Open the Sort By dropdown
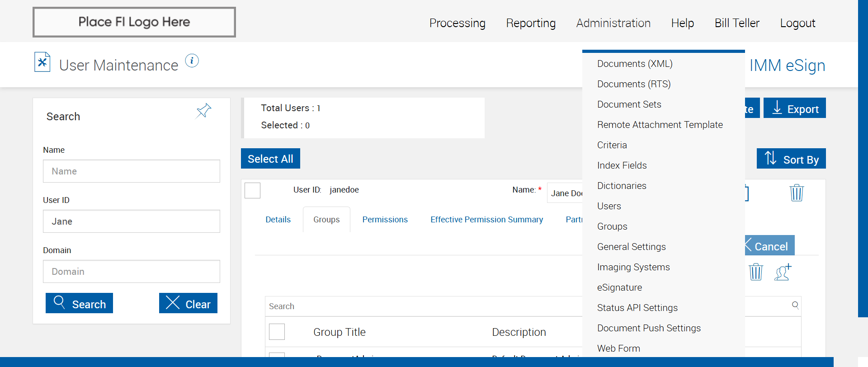Image resolution: width=868 pixels, height=367 pixels. tap(791, 159)
